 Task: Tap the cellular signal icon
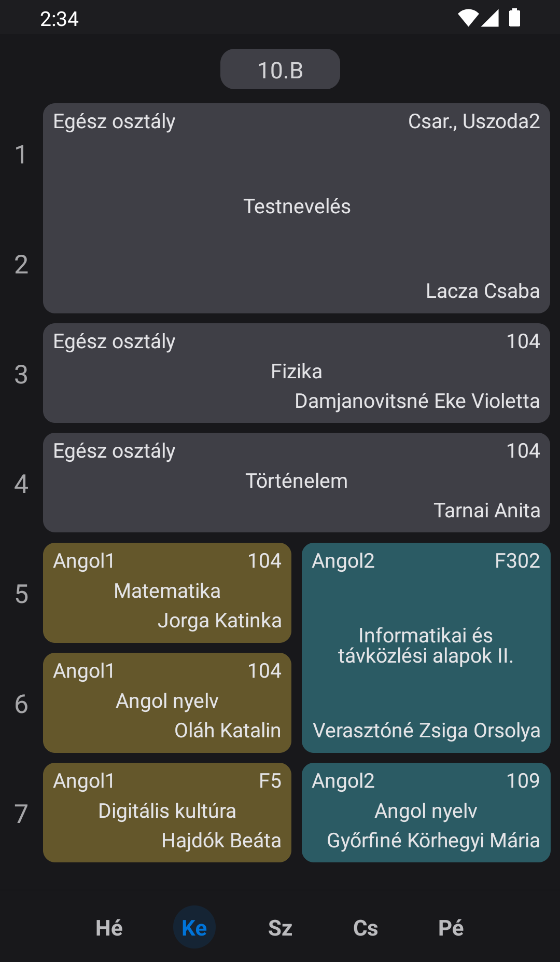[490, 18]
